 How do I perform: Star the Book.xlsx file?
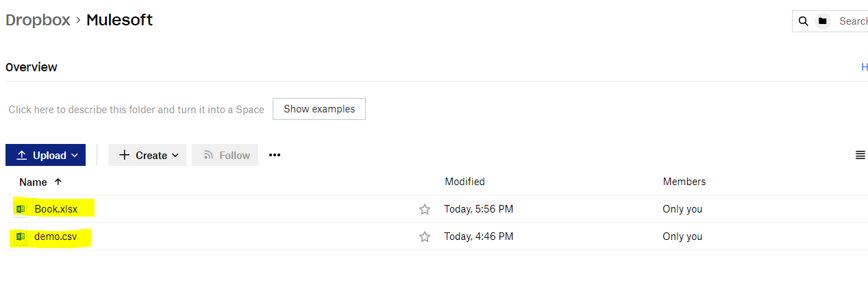pyautogui.click(x=425, y=209)
